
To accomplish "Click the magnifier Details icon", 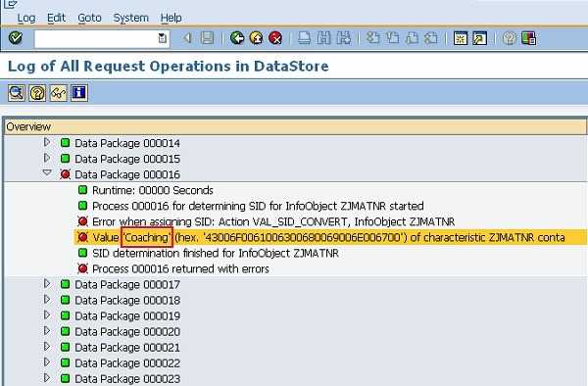I will point(17,92).
